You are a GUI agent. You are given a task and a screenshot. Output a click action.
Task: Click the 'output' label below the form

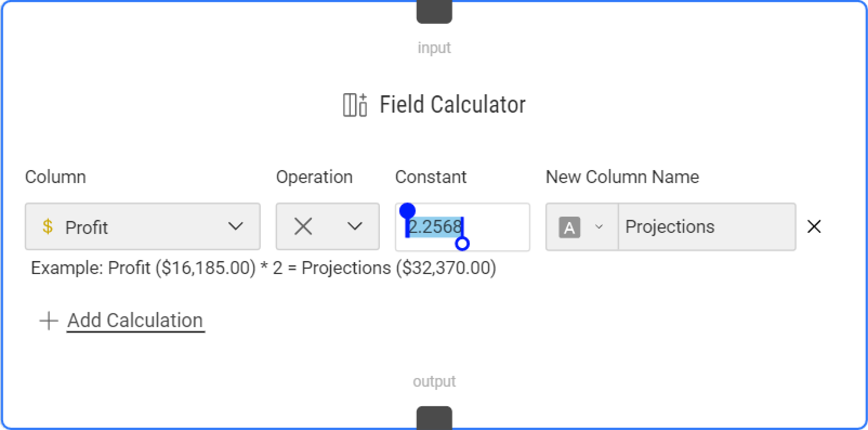click(434, 381)
